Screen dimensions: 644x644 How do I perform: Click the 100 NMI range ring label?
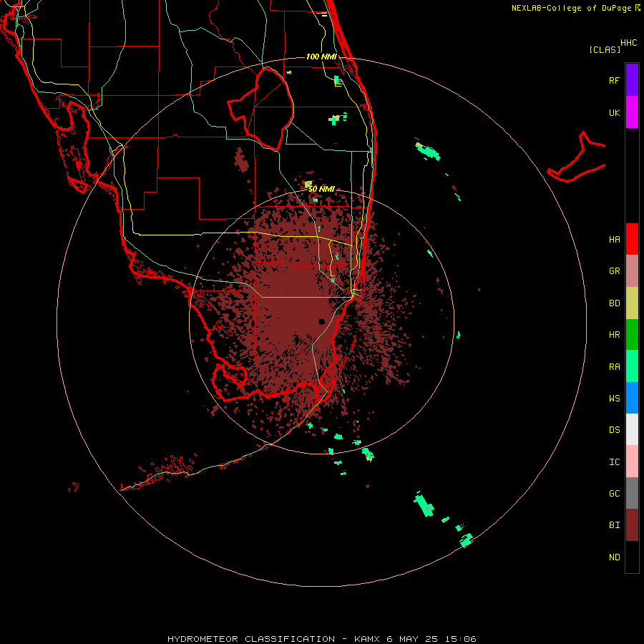pyautogui.click(x=321, y=57)
